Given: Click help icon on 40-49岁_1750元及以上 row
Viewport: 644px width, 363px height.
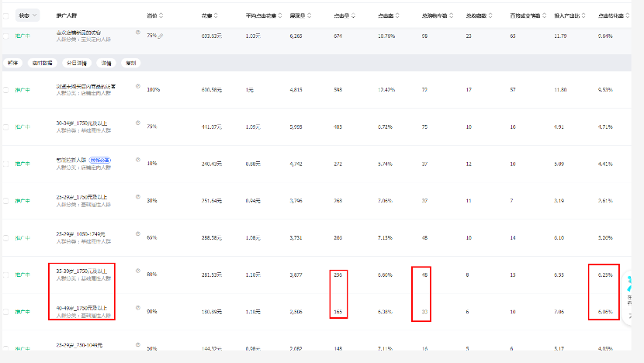Looking at the screenshot, I should [138, 308].
